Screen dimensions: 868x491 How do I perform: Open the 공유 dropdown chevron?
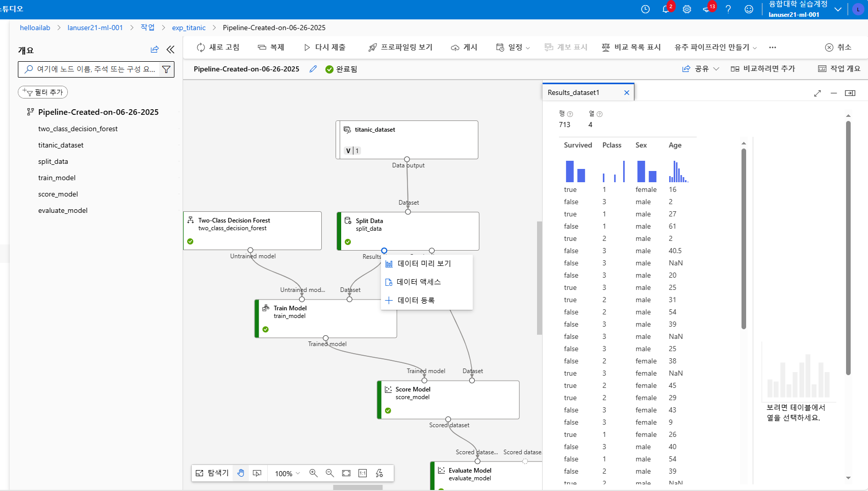717,68
